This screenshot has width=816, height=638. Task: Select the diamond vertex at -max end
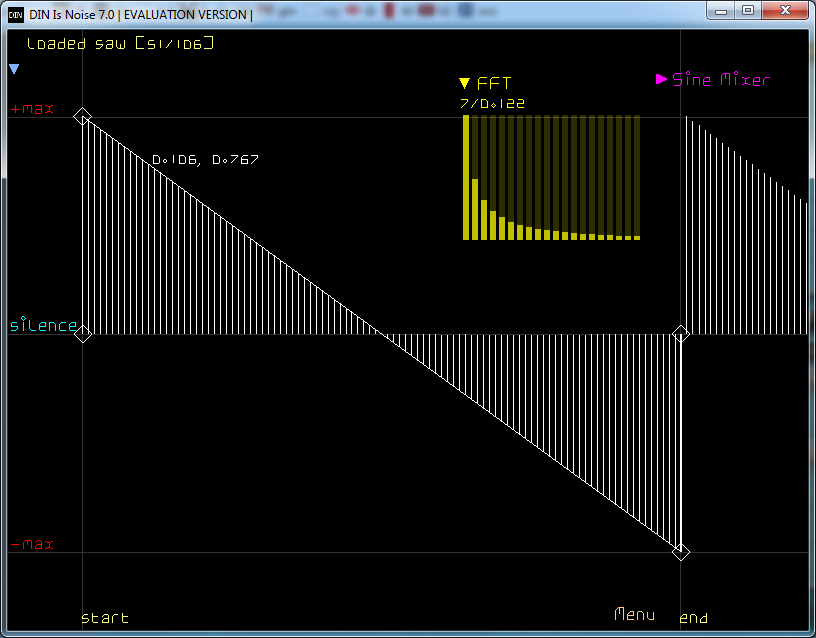(x=681, y=551)
